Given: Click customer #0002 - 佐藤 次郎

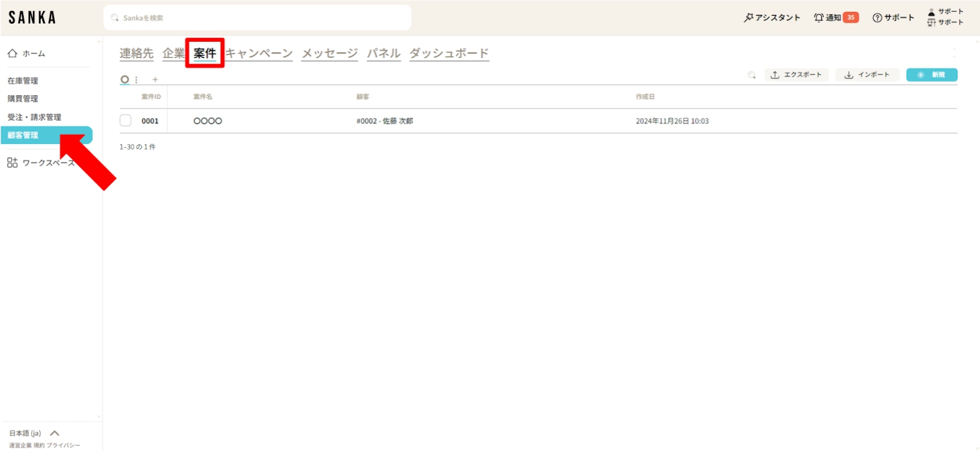Looking at the screenshot, I should tap(385, 121).
